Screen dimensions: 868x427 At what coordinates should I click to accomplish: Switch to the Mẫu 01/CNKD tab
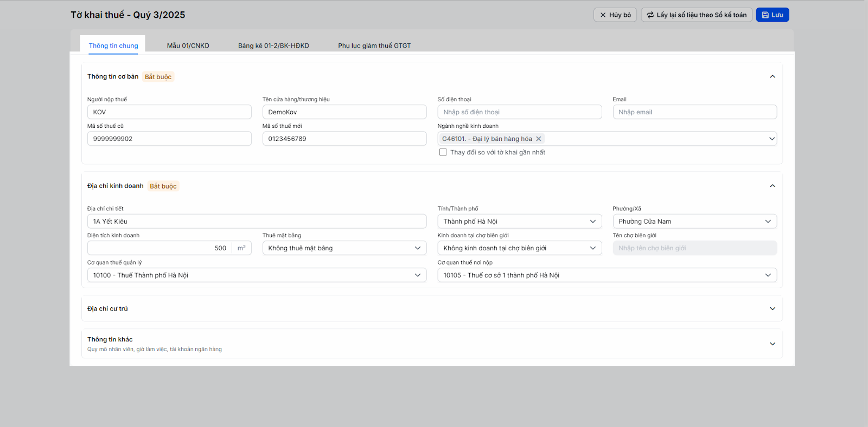(x=188, y=46)
